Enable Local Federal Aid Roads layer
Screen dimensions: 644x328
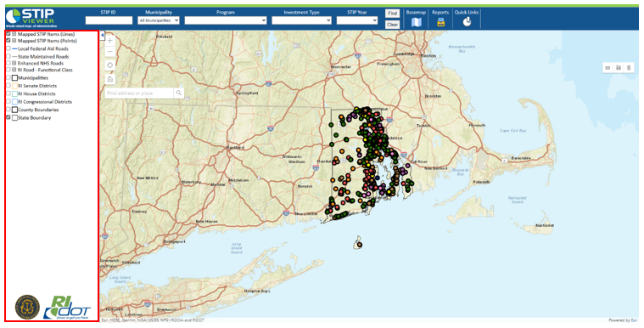(x=8, y=48)
